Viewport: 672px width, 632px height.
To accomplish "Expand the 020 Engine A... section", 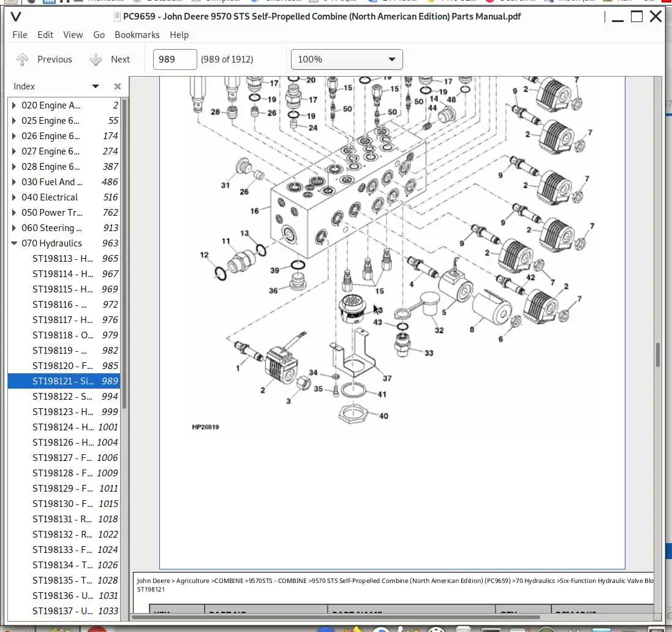I will click(13, 105).
